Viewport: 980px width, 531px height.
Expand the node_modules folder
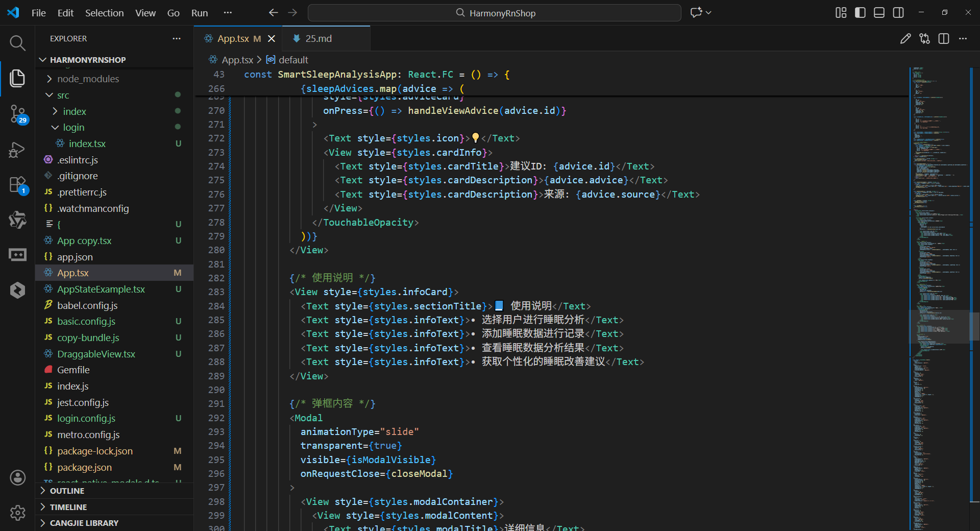(114, 79)
